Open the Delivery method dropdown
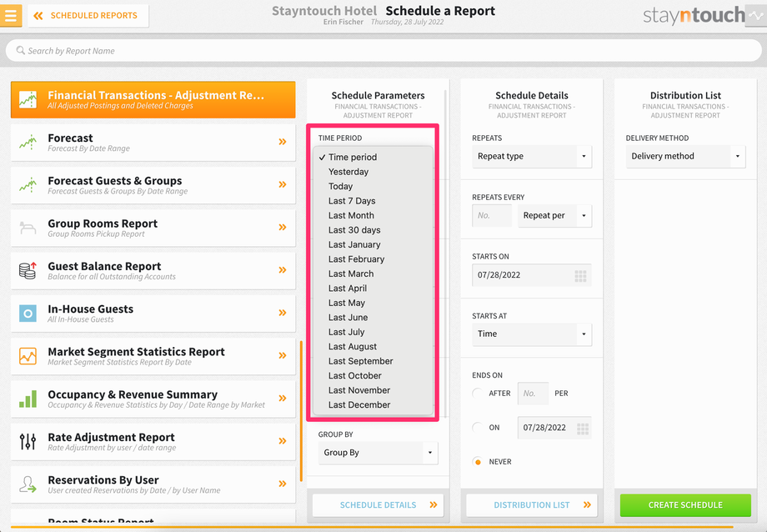The width and height of the screenshot is (767, 532). coord(685,156)
